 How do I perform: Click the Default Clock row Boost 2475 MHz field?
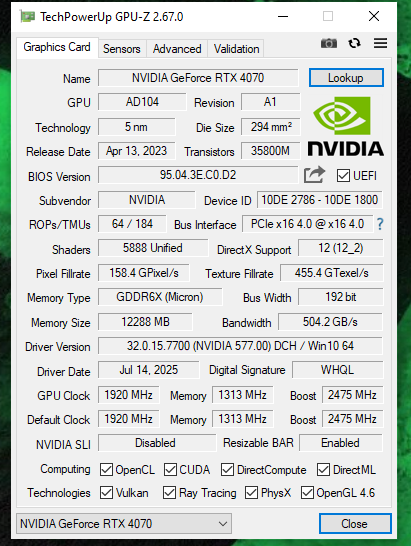point(352,419)
